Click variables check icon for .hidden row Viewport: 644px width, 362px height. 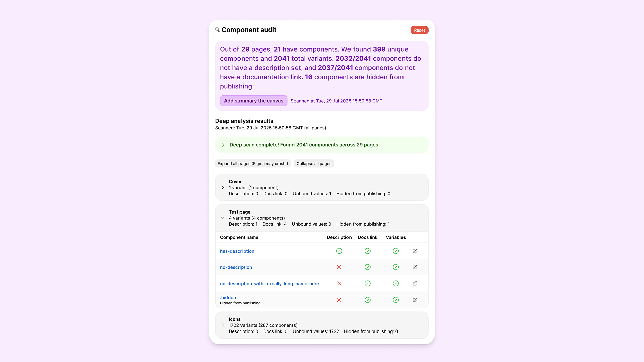coord(396,300)
